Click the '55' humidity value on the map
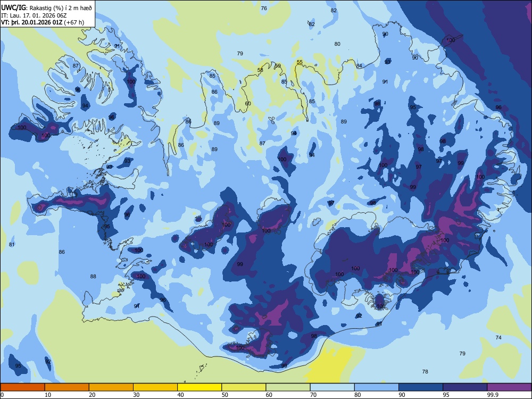This screenshot has height=399, width=532. 300,62
